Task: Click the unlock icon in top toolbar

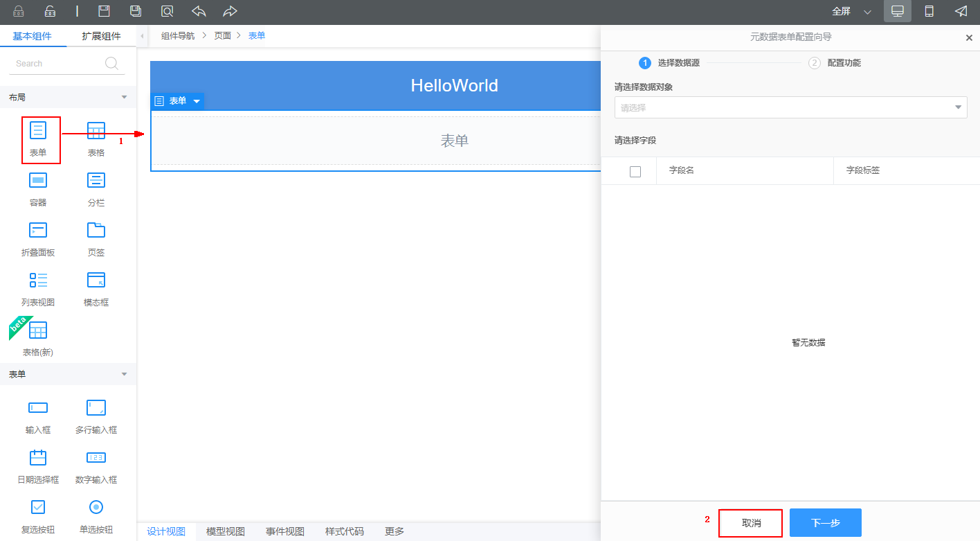Action: [x=50, y=11]
